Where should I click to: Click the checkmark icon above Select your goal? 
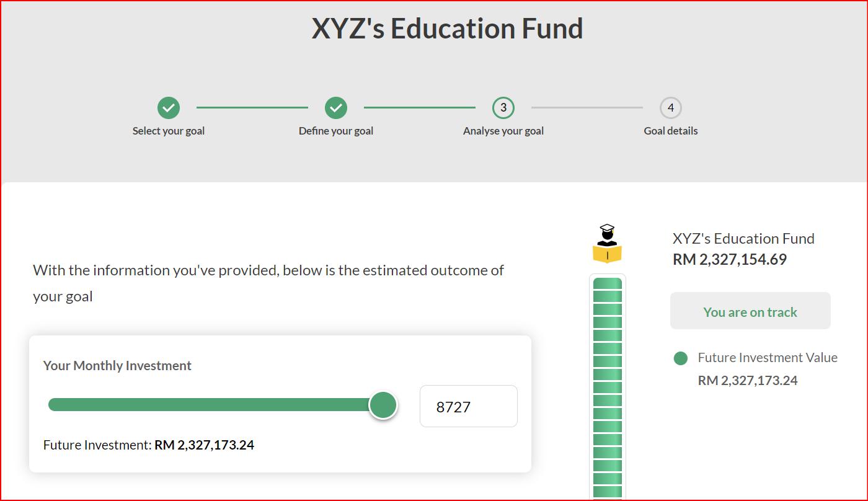(169, 108)
